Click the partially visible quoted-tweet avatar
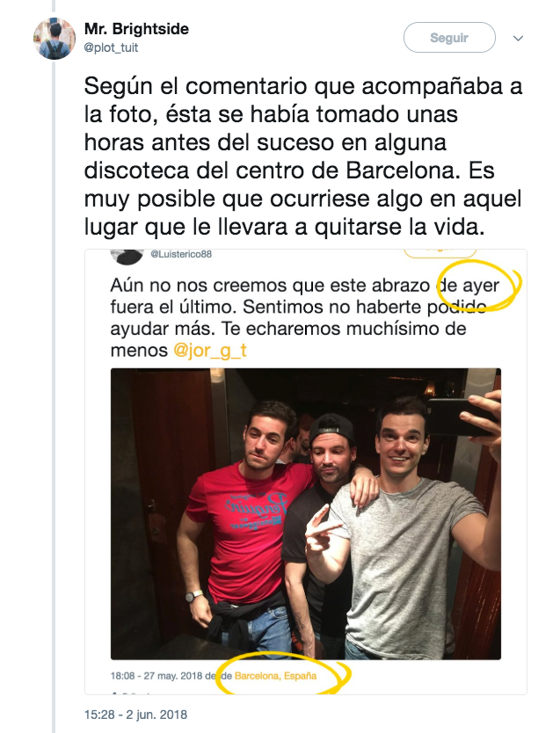The height and width of the screenshot is (733, 560). (x=127, y=257)
